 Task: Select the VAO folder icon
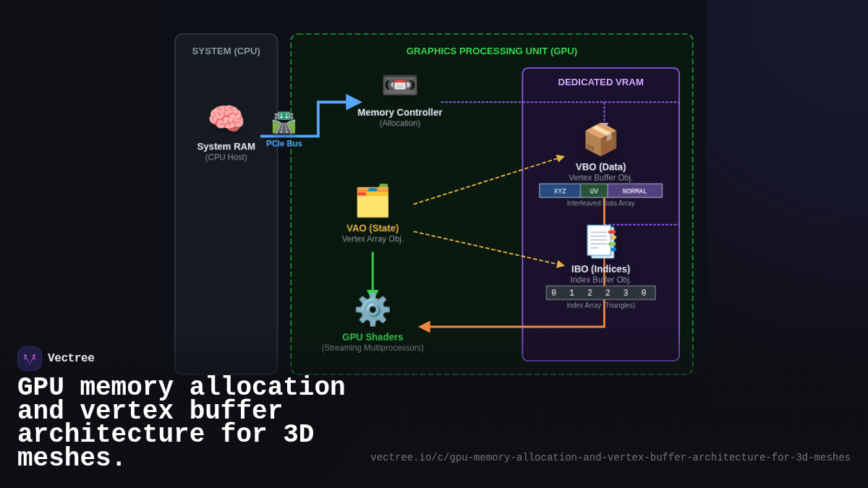coord(373,202)
